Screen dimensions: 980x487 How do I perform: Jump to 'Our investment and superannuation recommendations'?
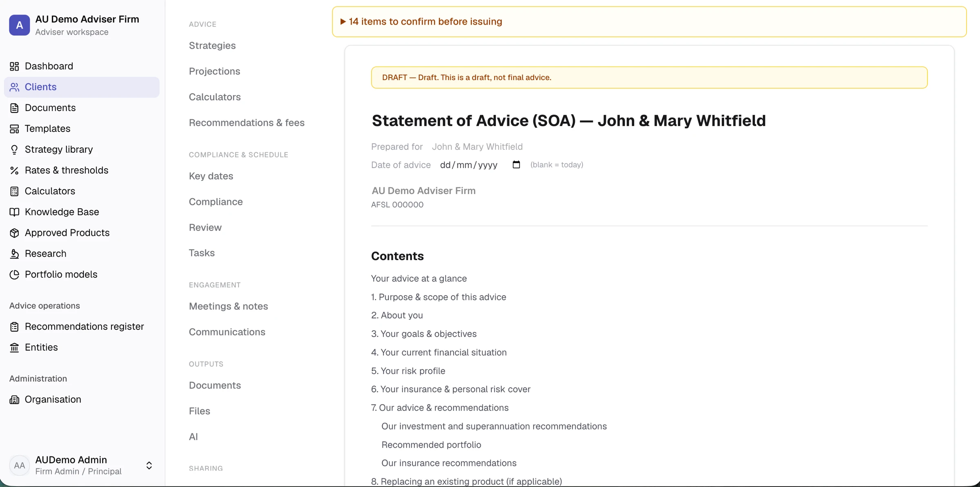[494, 426]
